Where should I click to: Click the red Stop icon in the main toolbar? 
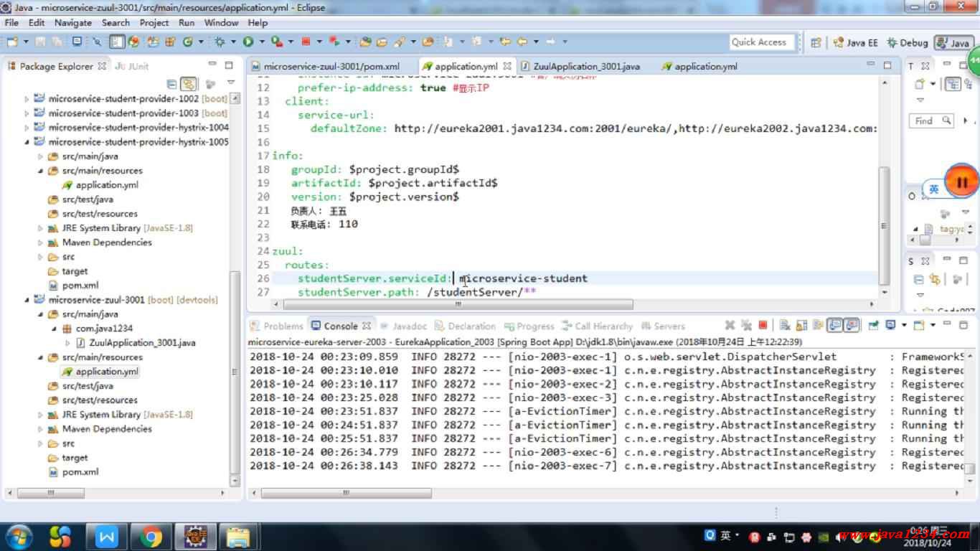[x=306, y=42]
